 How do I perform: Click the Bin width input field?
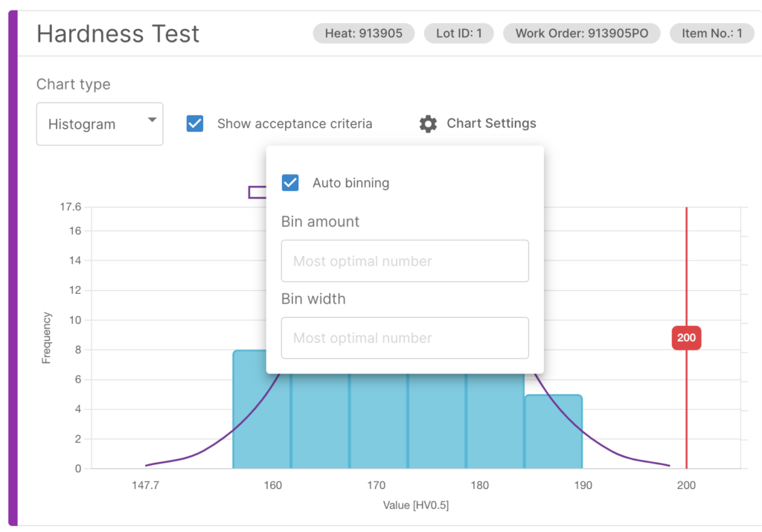(x=405, y=338)
